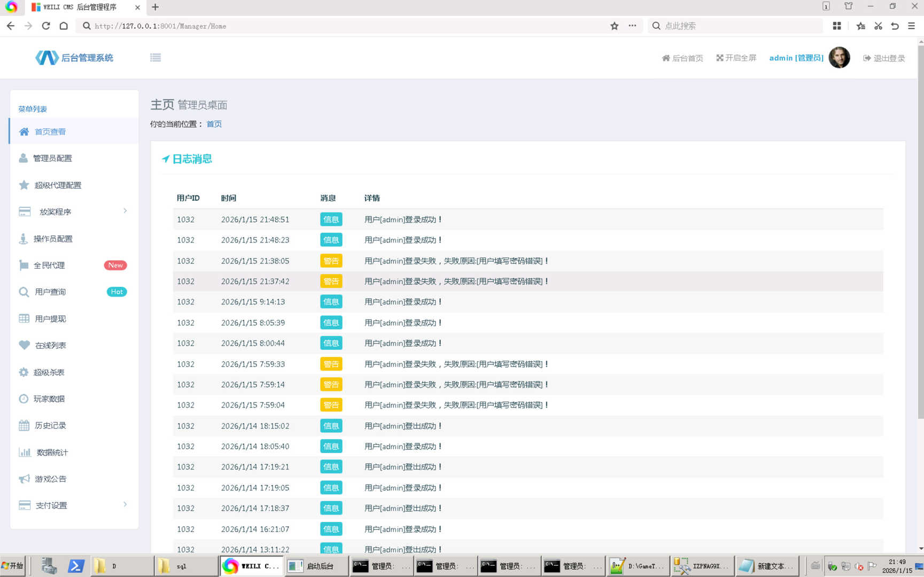
Task: Click the 退出登录 logout link
Action: pos(884,58)
